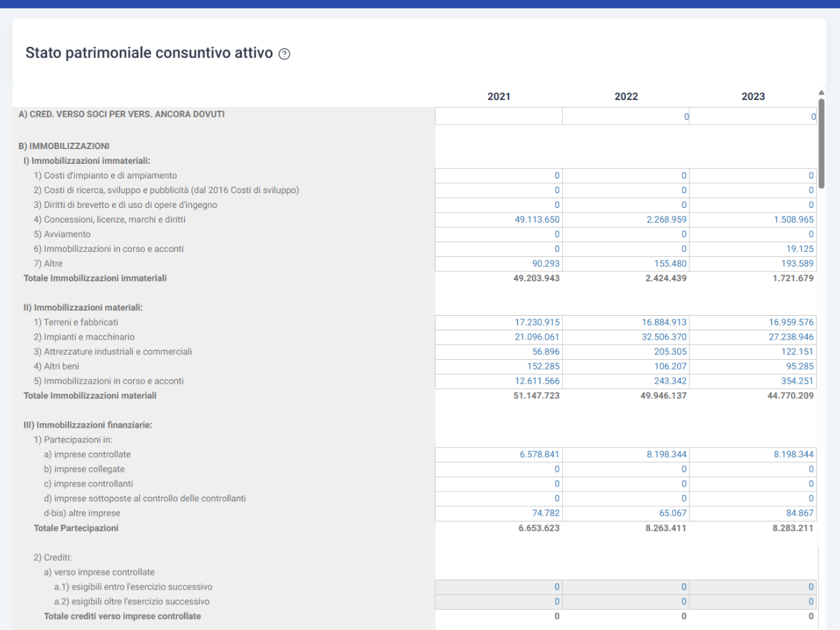
Task: Edit 2021 Avviamento value
Action: click(499, 234)
